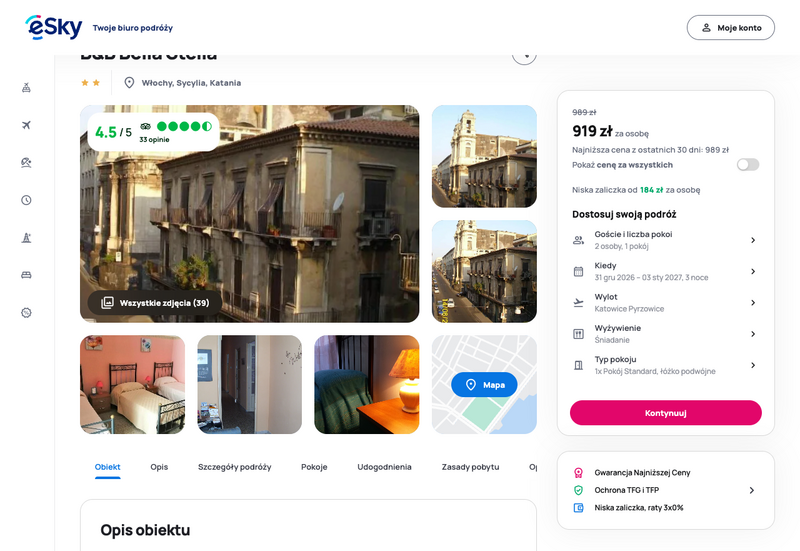
Task: Click the pink Kontynuuj button
Action: (x=665, y=413)
